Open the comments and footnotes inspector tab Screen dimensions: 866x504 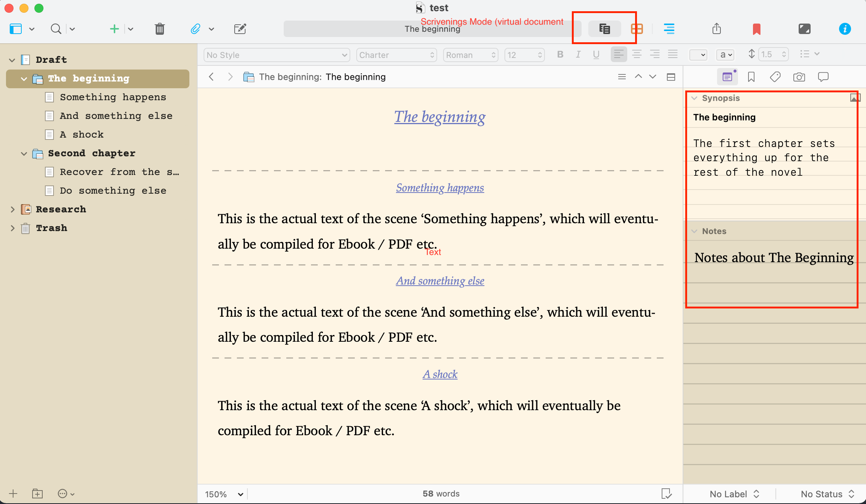coord(823,77)
